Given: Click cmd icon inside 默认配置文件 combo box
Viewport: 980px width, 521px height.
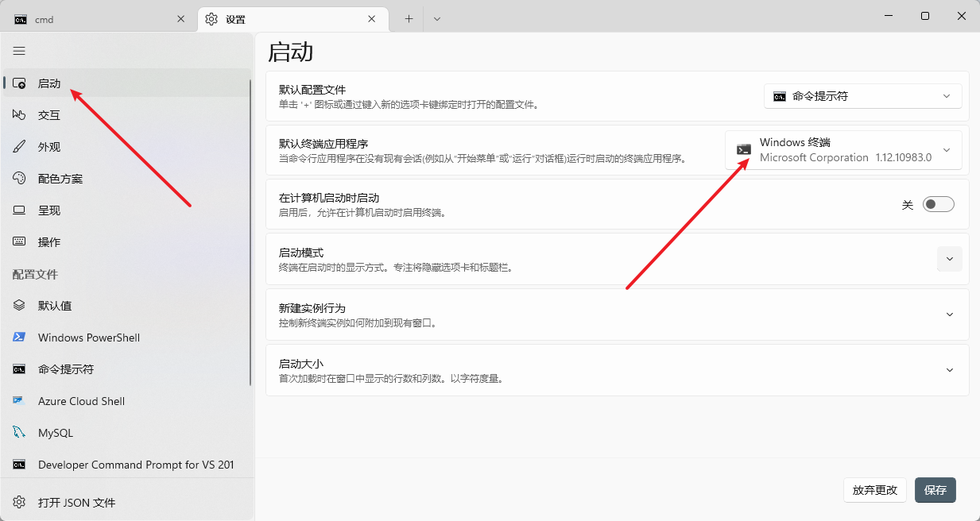Looking at the screenshot, I should pos(780,96).
